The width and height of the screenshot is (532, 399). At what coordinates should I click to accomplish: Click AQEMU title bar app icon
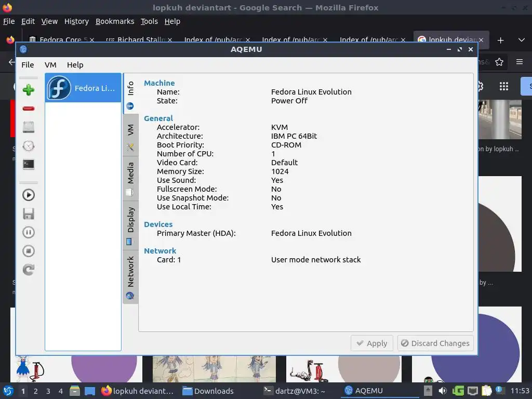(x=23, y=49)
